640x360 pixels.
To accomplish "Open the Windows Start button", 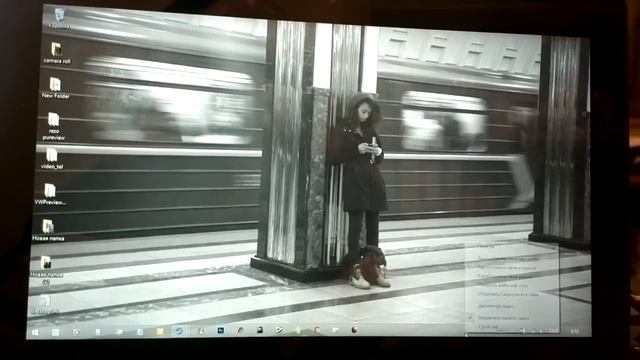I will [x=35, y=332].
